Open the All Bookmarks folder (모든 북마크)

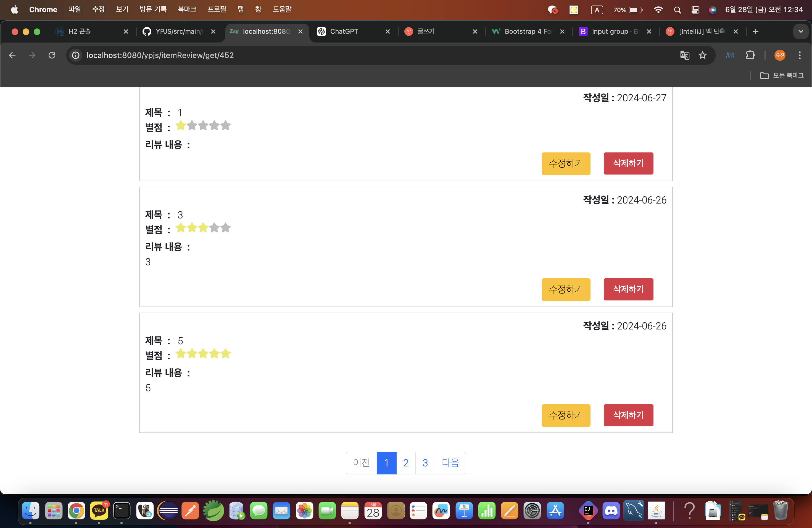pyautogui.click(x=782, y=75)
